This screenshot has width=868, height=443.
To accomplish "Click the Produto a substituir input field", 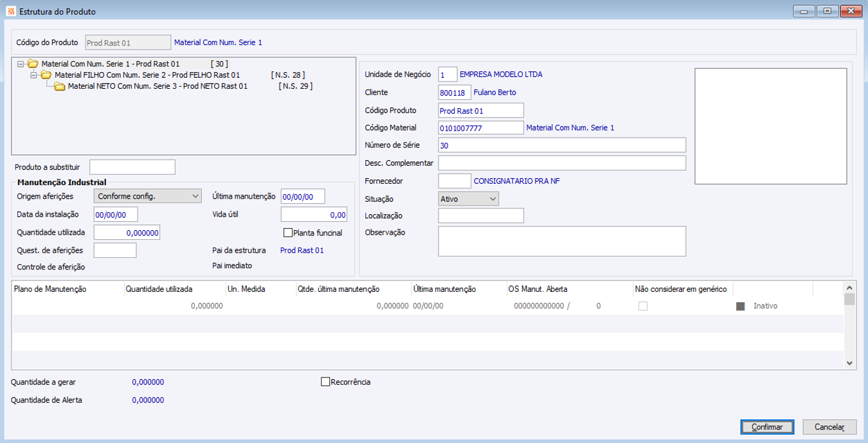I will [132, 167].
